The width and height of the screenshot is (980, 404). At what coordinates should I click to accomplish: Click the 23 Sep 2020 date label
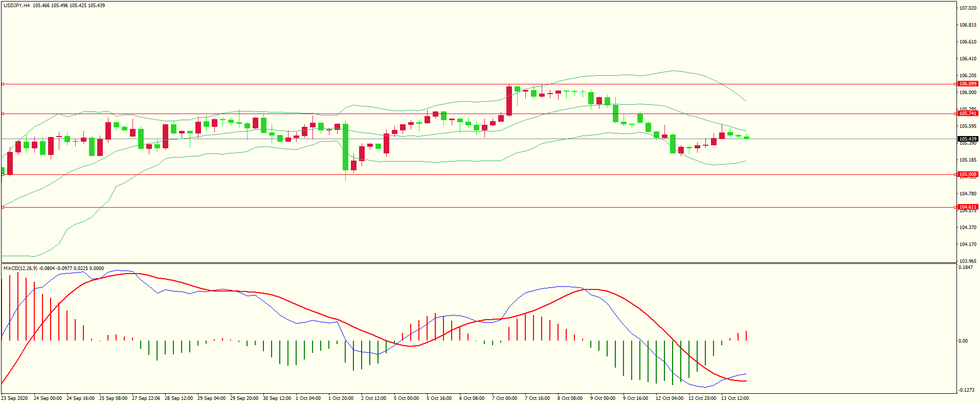tap(15, 398)
